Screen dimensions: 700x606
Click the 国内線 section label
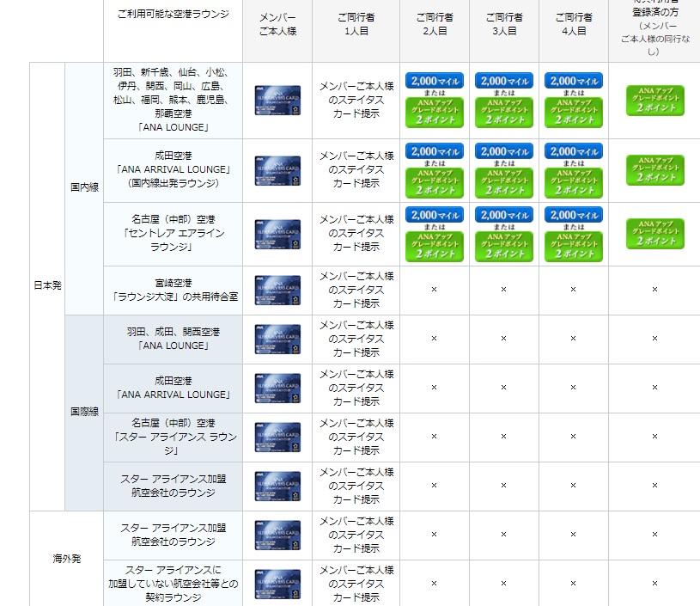(x=84, y=187)
